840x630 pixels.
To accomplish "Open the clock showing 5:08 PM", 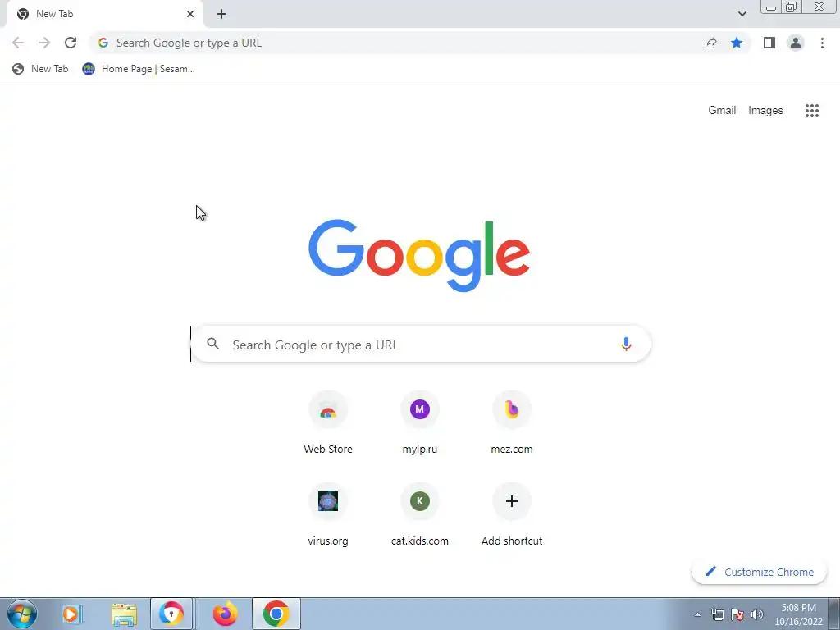I will 798,614.
